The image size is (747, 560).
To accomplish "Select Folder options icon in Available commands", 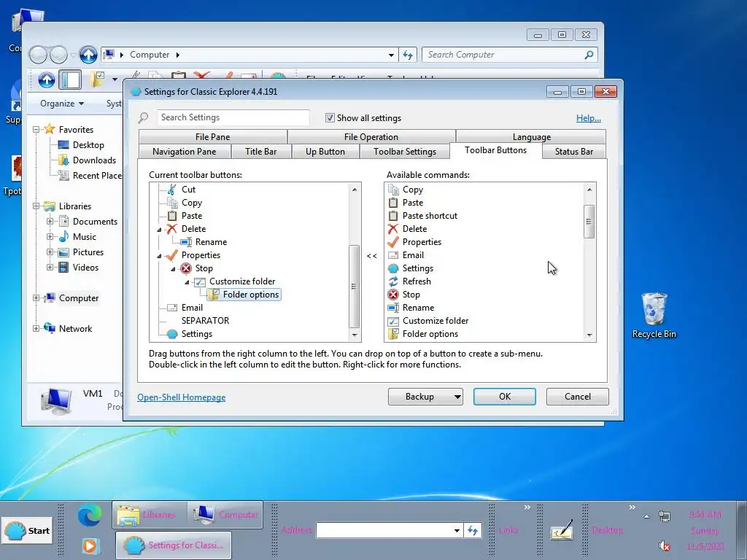I will click(393, 334).
